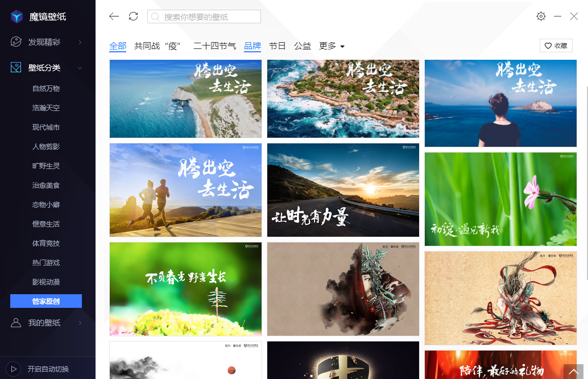Click the 我的壁纸 user icon

click(x=16, y=323)
